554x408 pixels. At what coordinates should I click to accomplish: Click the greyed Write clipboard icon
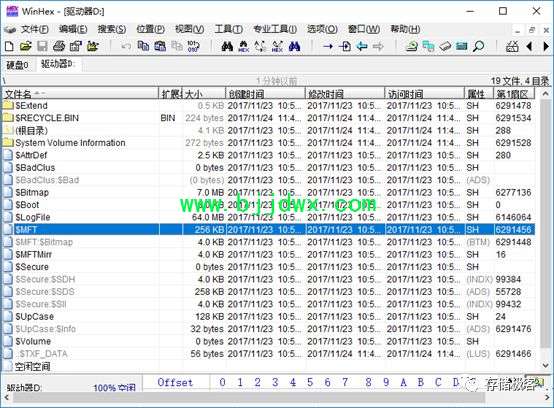point(177,46)
